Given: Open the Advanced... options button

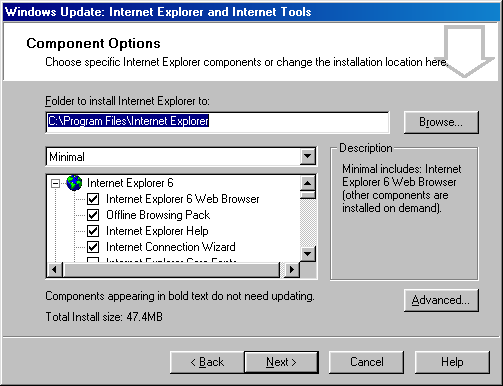Looking at the screenshot, I should (x=441, y=300).
